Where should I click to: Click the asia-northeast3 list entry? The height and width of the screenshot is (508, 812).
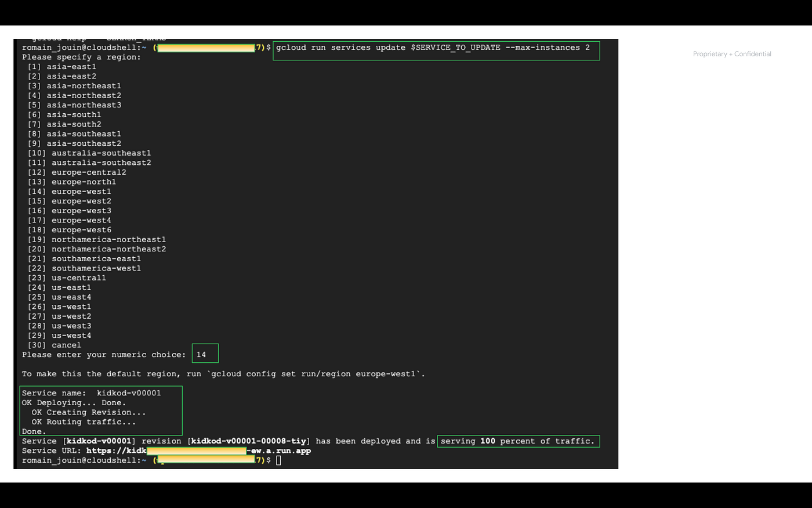click(x=74, y=105)
